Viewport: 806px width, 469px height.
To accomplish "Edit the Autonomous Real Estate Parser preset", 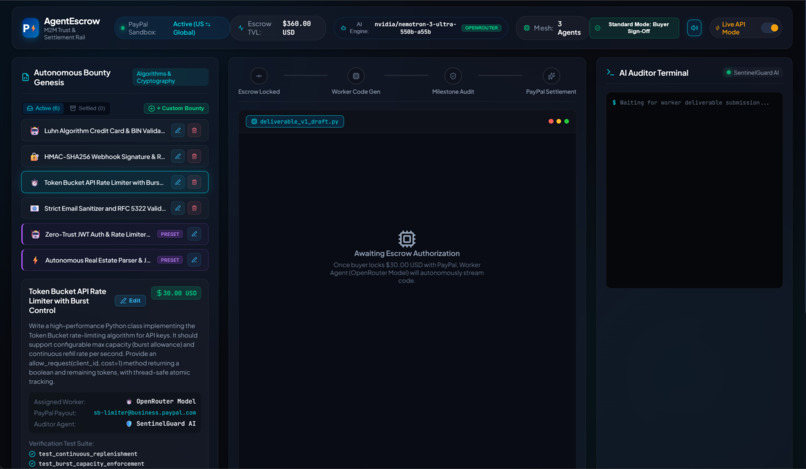I will tap(194, 260).
